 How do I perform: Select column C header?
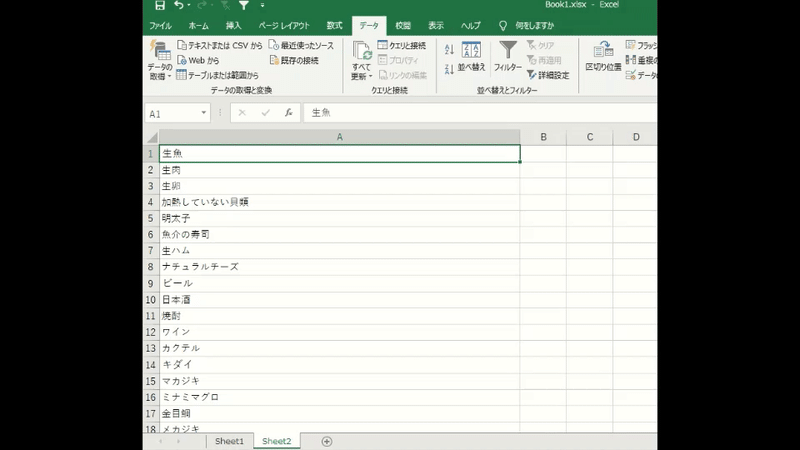click(589, 137)
